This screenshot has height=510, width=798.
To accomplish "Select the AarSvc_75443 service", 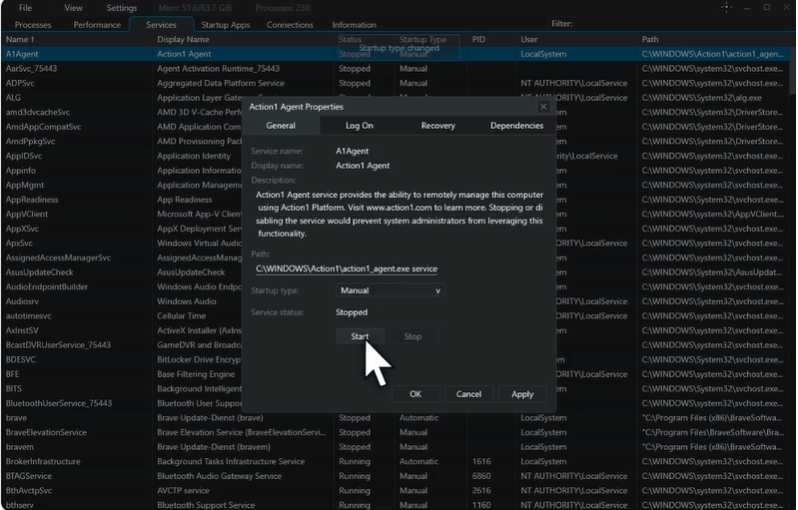I will (x=395, y=68).
